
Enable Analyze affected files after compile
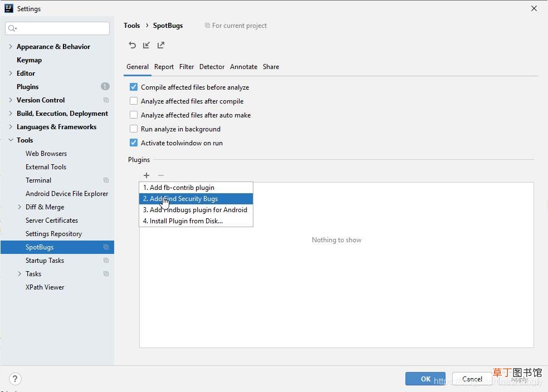pos(134,101)
